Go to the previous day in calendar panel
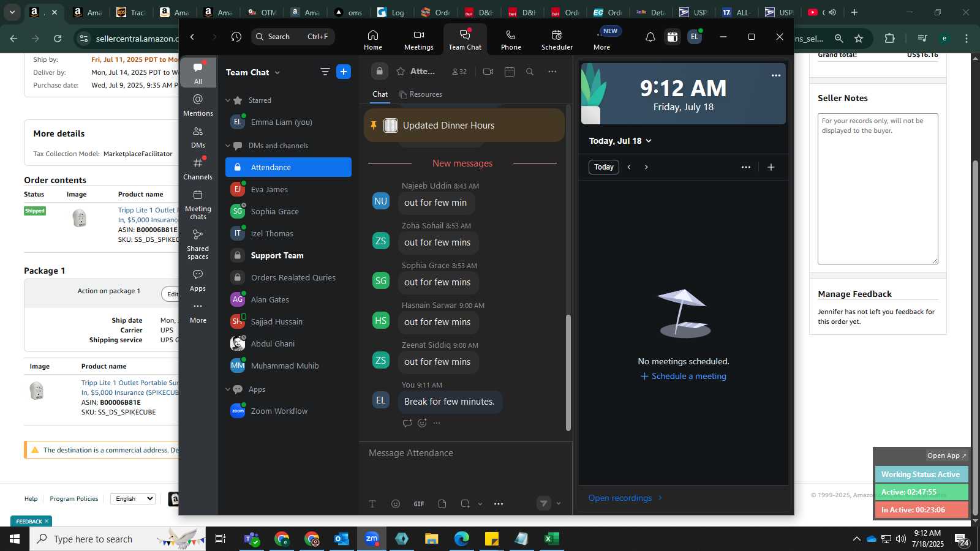 (629, 167)
